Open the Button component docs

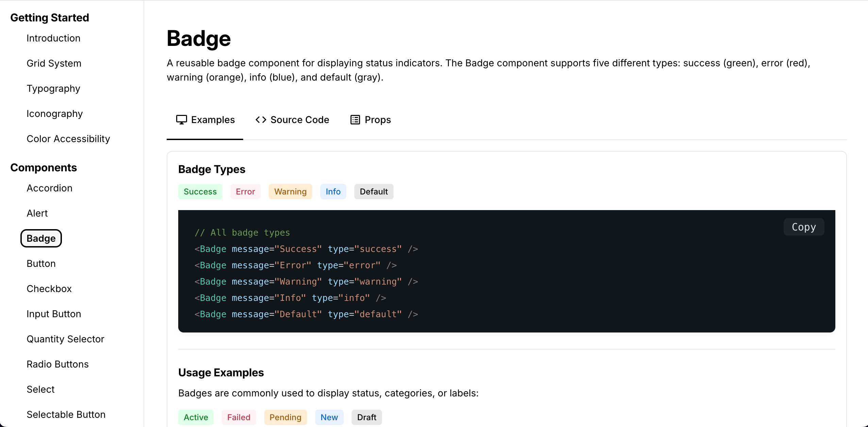click(41, 263)
